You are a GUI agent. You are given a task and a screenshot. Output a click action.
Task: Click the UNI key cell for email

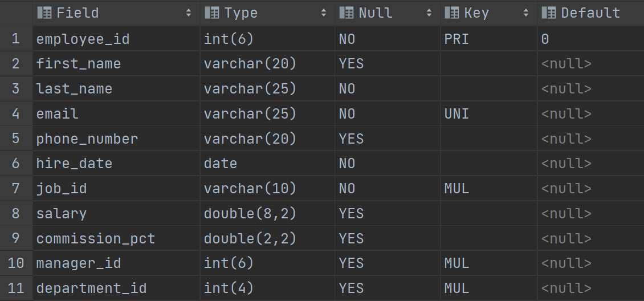point(489,114)
